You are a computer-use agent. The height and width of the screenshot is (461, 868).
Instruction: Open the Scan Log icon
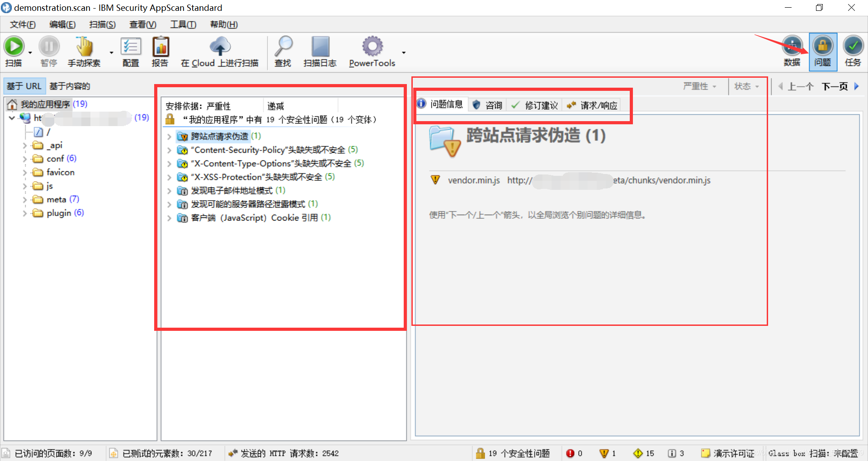tap(320, 47)
